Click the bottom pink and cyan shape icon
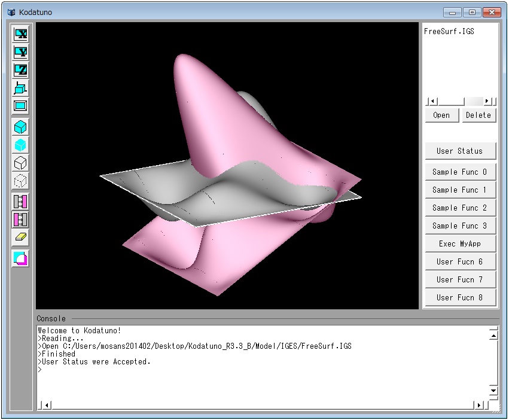 point(21,258)
